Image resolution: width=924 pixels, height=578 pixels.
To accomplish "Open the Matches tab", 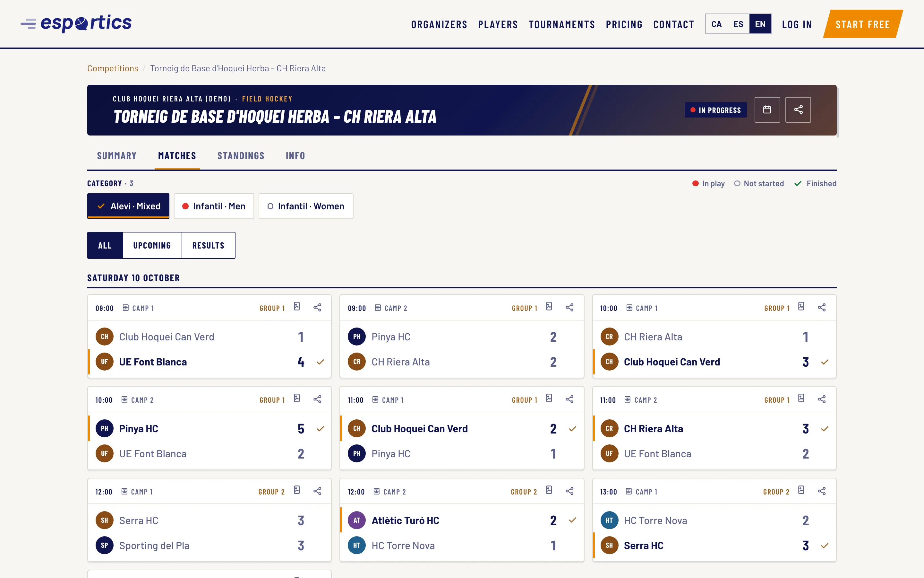I will [x=177, y=156].
